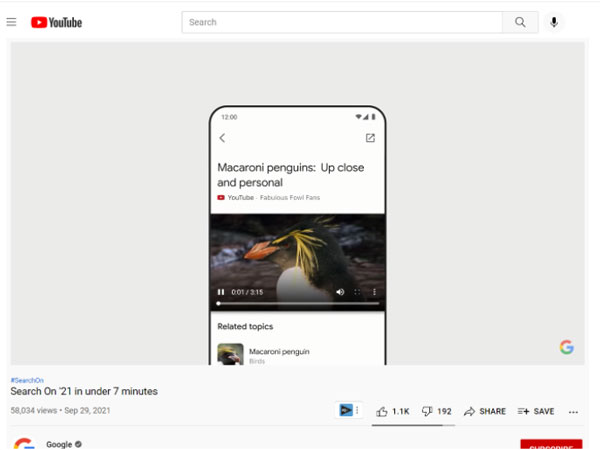Mute via speaker icon in mockup
The height and width of the screenshot is (450, 600).
tap(340, 292)
